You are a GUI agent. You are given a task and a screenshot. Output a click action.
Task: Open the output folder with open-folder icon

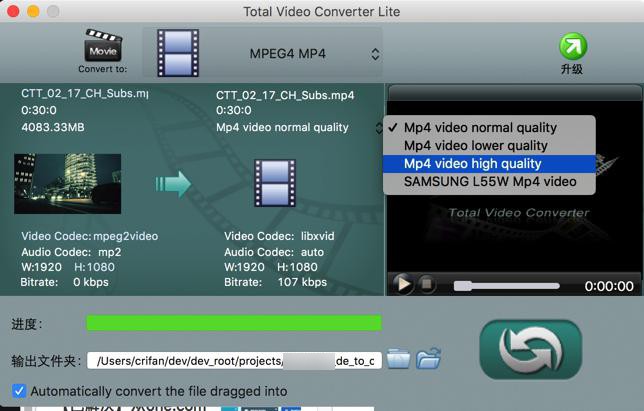click(x=428, y=358)
